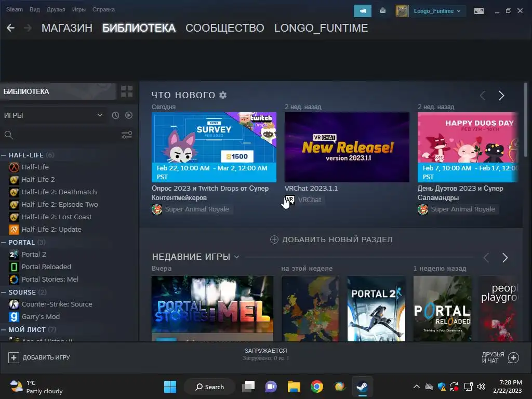Open File Explorer from the taskbar
Screen dimensions: 532x399
pos(294,387)
